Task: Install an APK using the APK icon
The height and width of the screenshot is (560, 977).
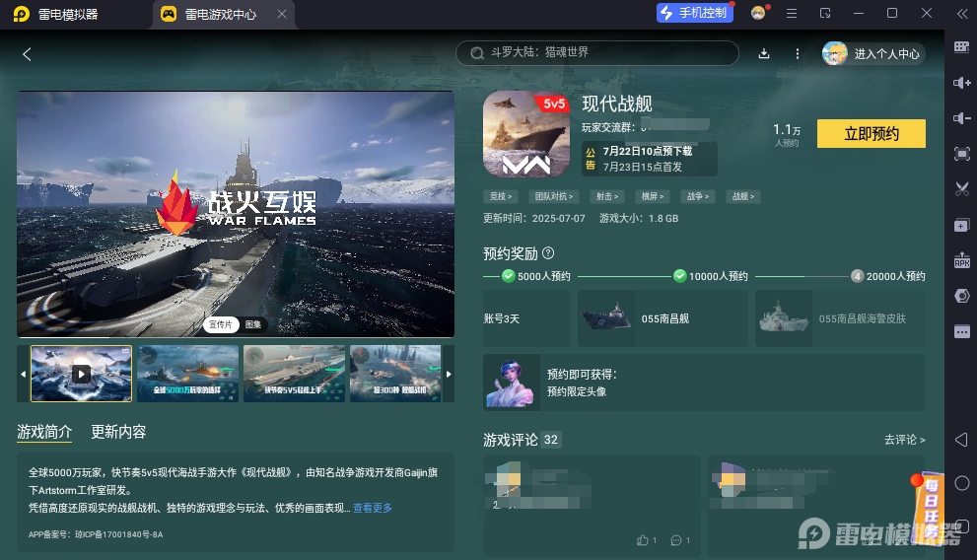Action: tap(961, 260)
